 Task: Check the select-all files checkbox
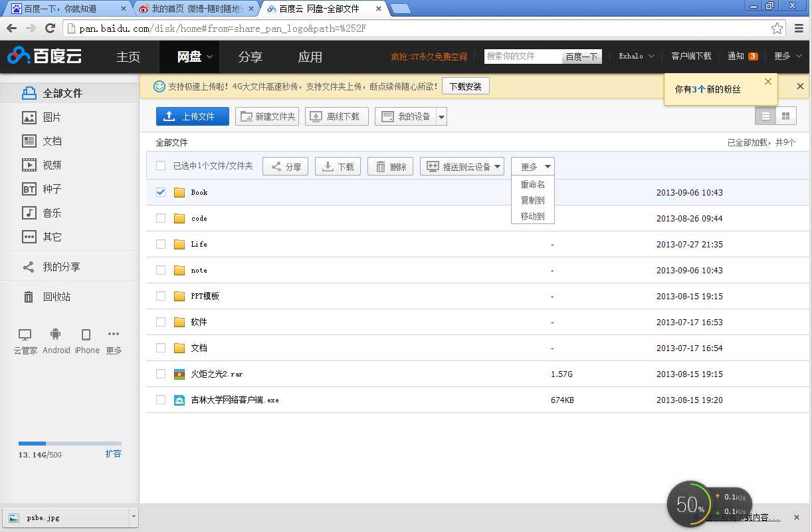coord(160,166)
